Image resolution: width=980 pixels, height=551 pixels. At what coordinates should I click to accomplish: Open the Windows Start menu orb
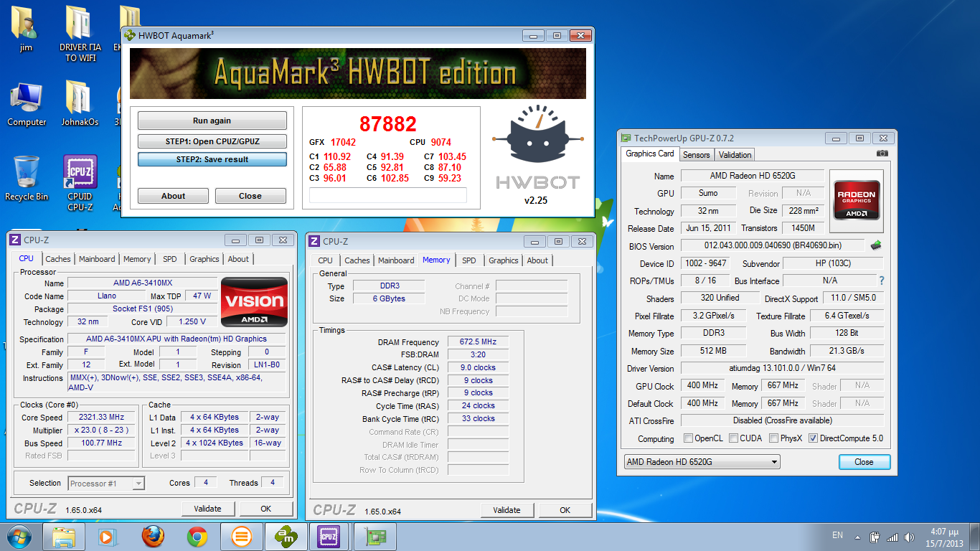18,537
